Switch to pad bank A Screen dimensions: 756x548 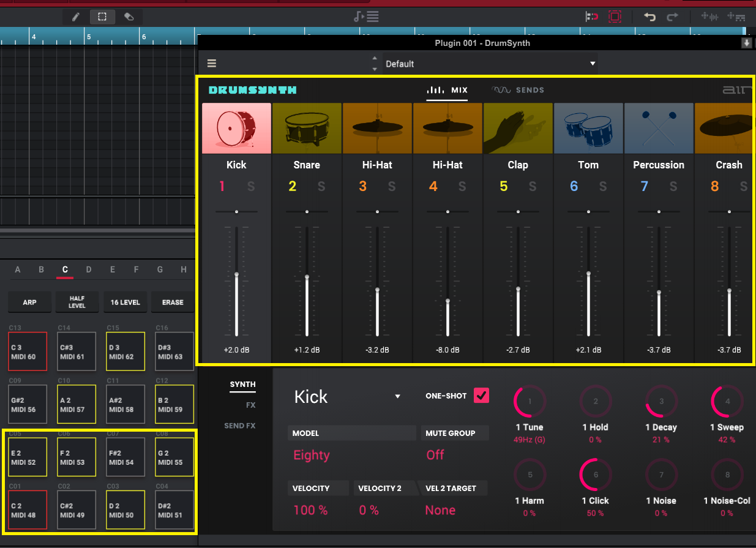[18, 269]
